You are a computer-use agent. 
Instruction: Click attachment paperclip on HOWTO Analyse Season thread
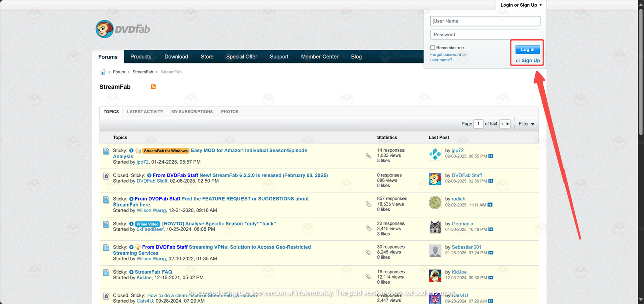(369, 228)
